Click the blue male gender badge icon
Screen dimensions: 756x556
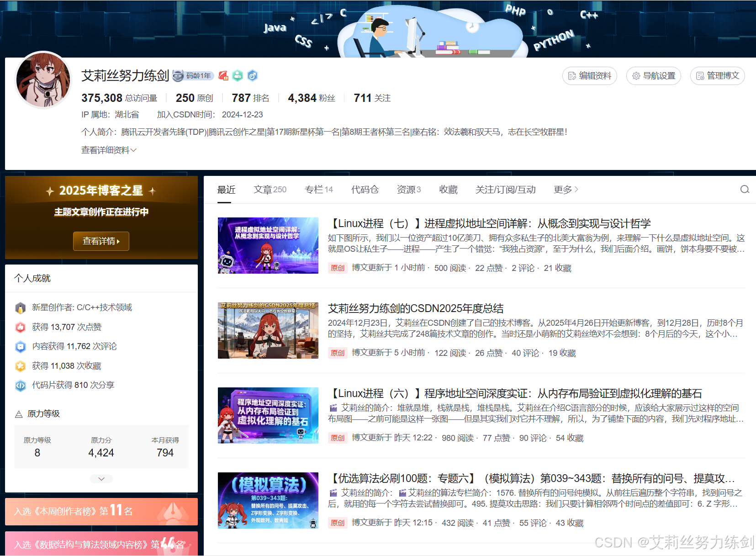click(253, 76)
